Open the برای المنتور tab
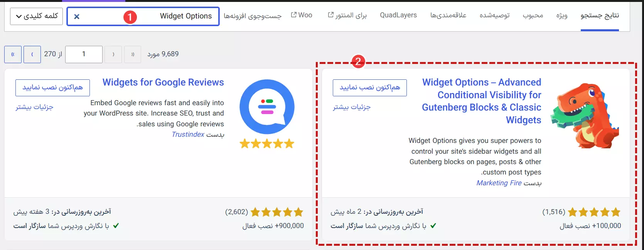 tap(347, 15)
